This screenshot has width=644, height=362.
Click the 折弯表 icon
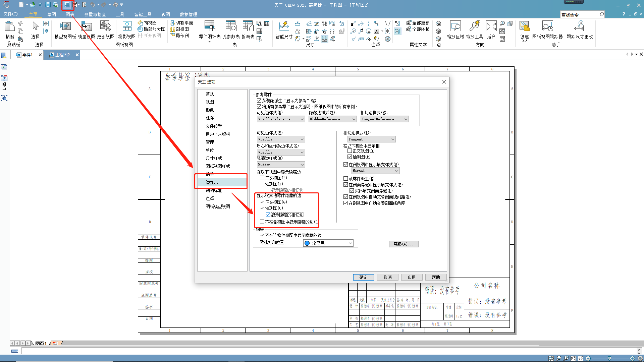coord(248,30)
